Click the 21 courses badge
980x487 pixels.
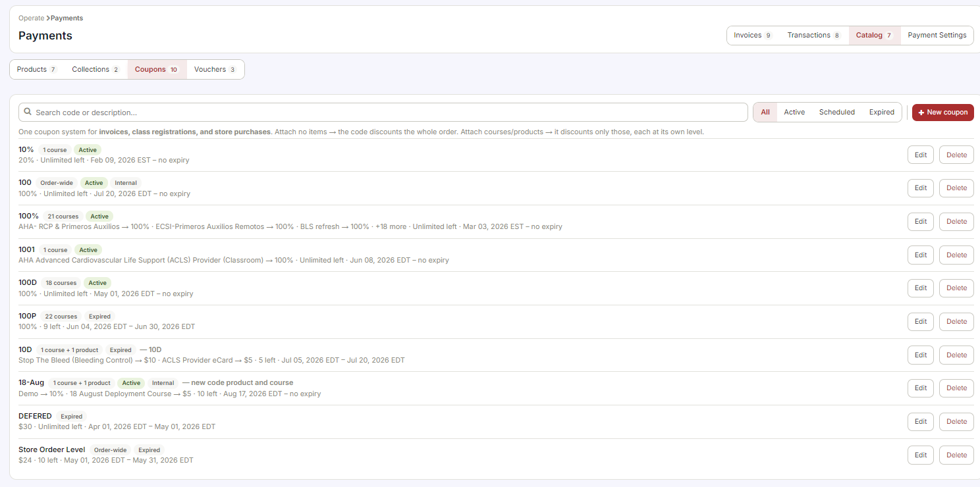[x=63, y=217]
